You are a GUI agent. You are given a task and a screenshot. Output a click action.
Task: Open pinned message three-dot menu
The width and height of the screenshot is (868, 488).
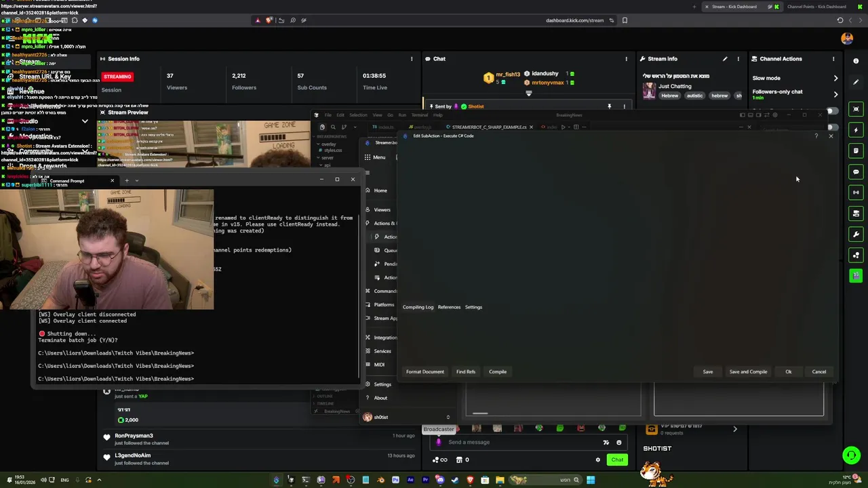pyautogui.click(x=625, y=106)
